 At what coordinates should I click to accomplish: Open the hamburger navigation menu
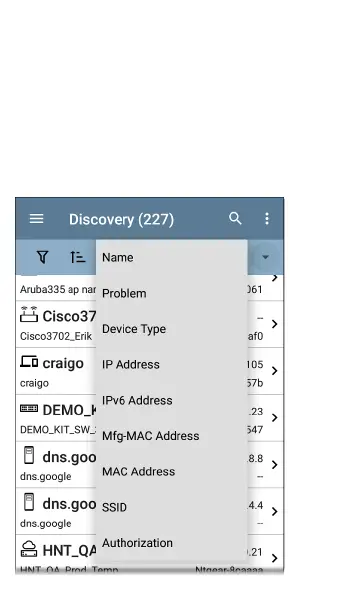(x=36, y=219)
